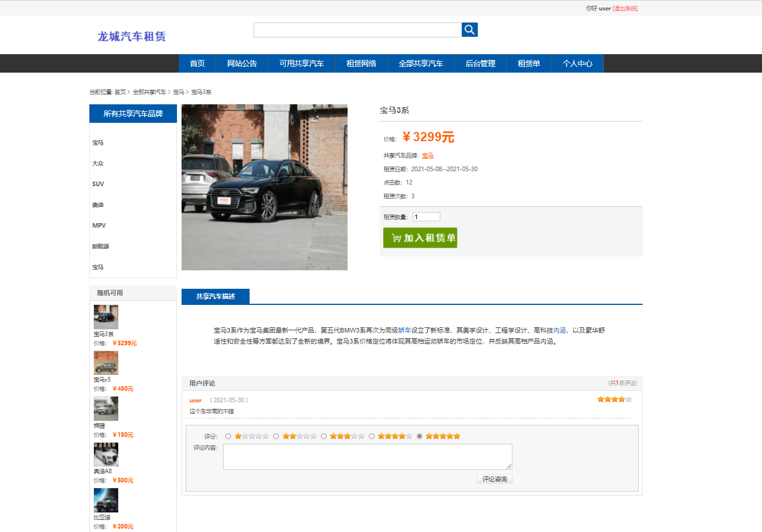Select the one-star rating option

[229, 436]
